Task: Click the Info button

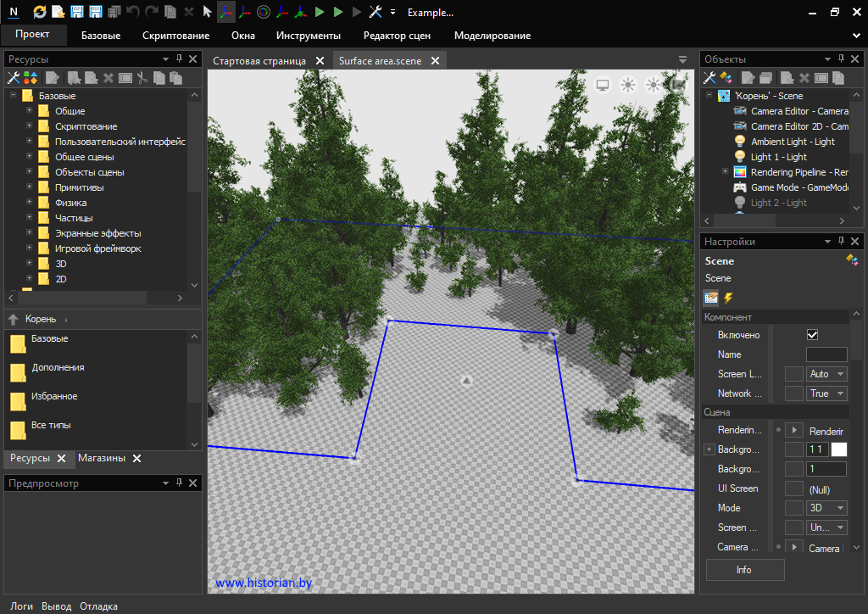Action: 744,570
